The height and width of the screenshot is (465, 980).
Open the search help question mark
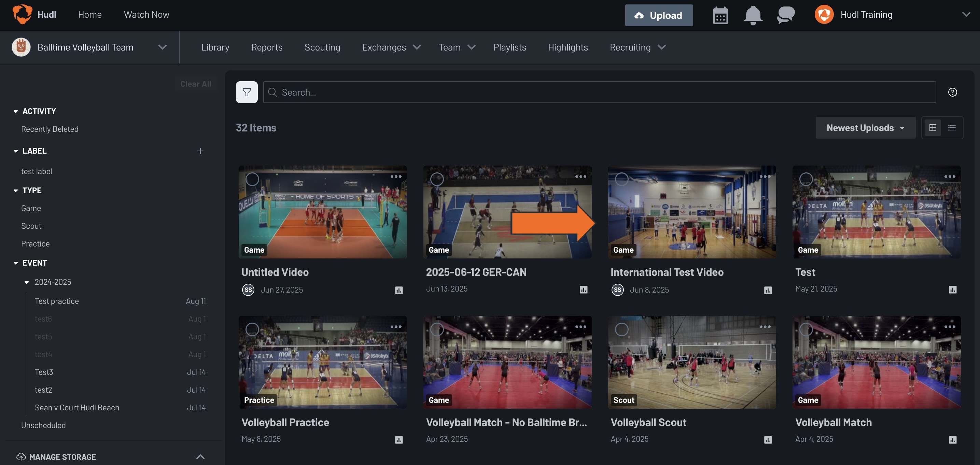tap(952, 92)
